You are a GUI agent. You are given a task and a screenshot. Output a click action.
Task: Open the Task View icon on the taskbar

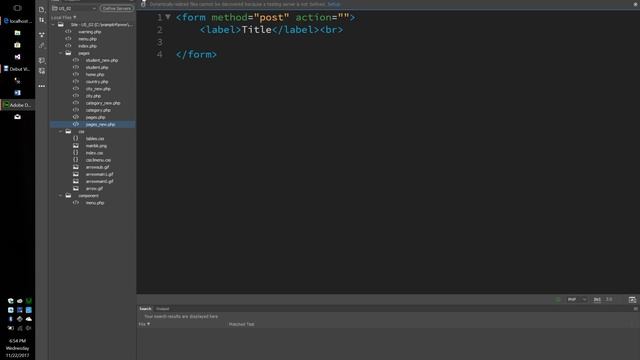17,8
